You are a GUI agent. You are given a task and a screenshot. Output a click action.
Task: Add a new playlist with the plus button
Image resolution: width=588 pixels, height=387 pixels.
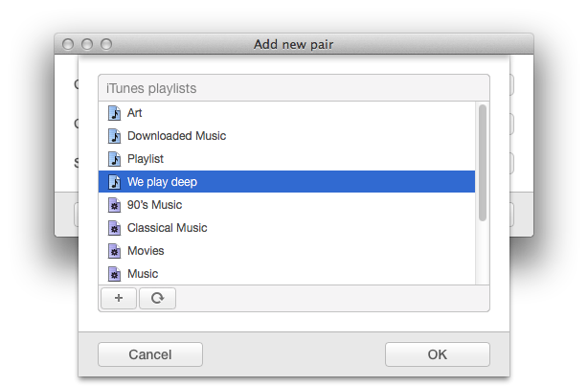click(119, 298)
